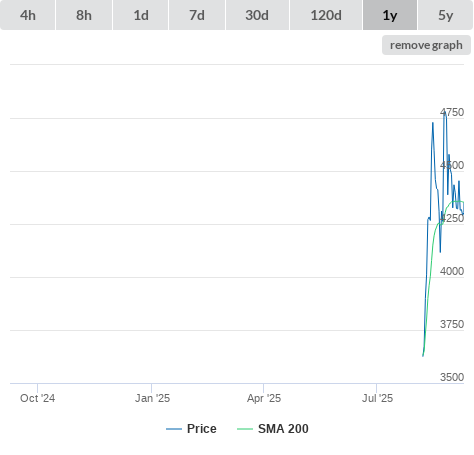Click the Jan '25 axis label
474x455 pixels.
pos(152,398)
